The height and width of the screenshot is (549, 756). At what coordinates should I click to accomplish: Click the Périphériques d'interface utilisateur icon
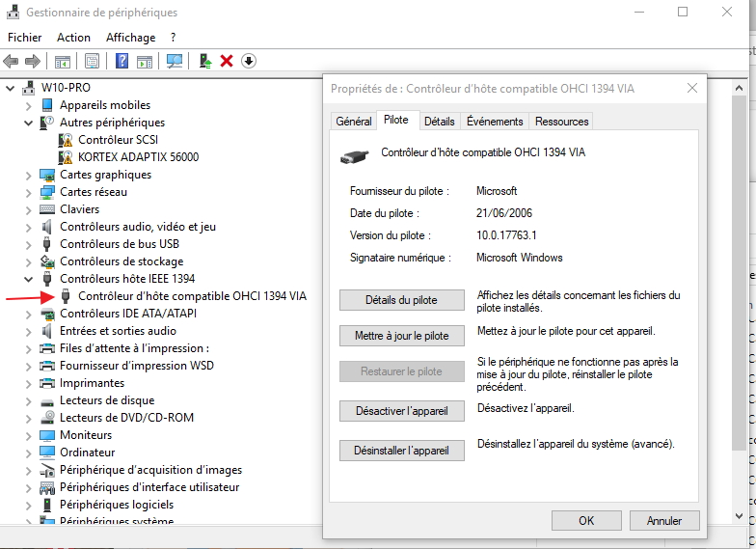click(46, 487)
